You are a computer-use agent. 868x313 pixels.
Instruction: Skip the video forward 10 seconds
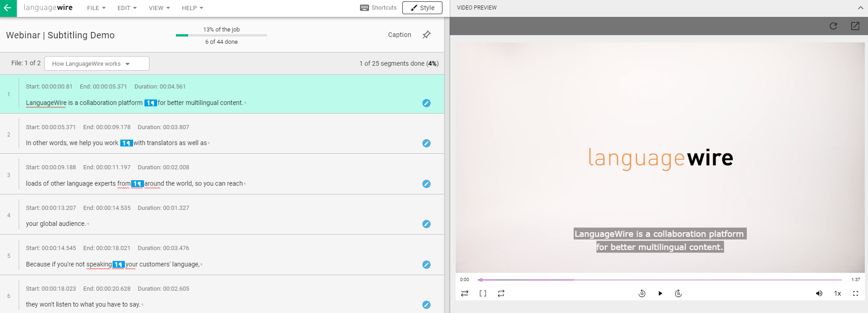point(678,293)
